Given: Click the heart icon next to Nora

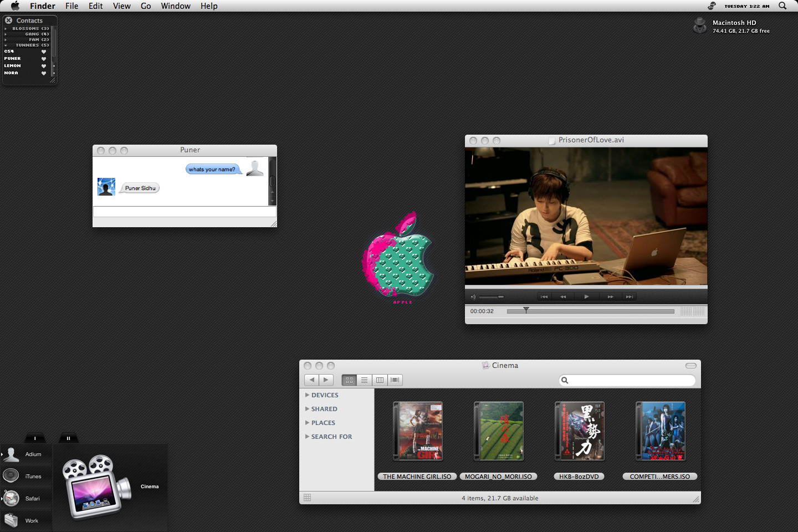Looking at the screenshot, I should pyautogui.click(x=44, y=73).
